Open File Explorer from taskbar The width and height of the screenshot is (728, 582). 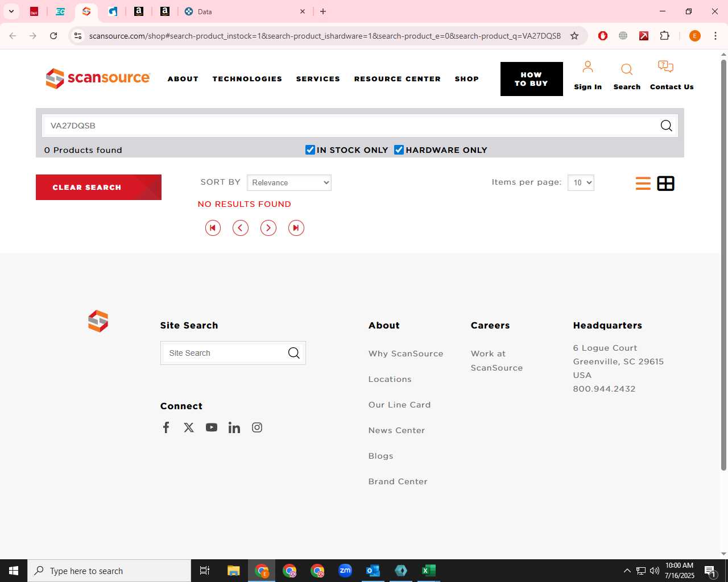234,571
